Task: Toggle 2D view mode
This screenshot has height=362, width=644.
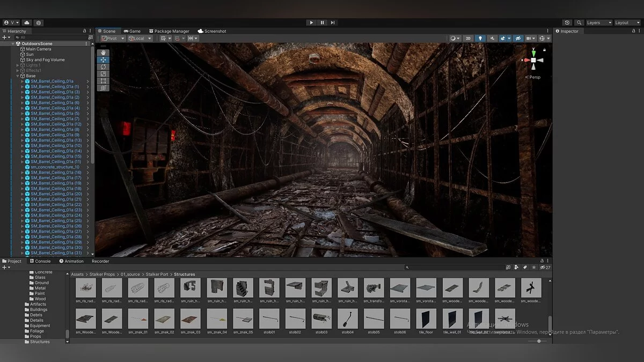Action: (x=468, y=39)
